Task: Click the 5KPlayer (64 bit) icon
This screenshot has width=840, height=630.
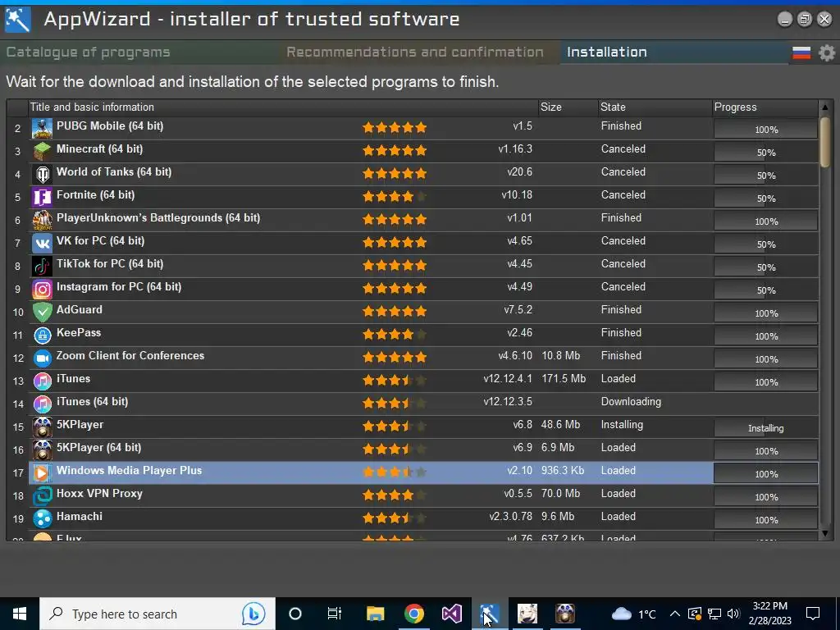Action: pyautogui.click(x=43, y=450)
